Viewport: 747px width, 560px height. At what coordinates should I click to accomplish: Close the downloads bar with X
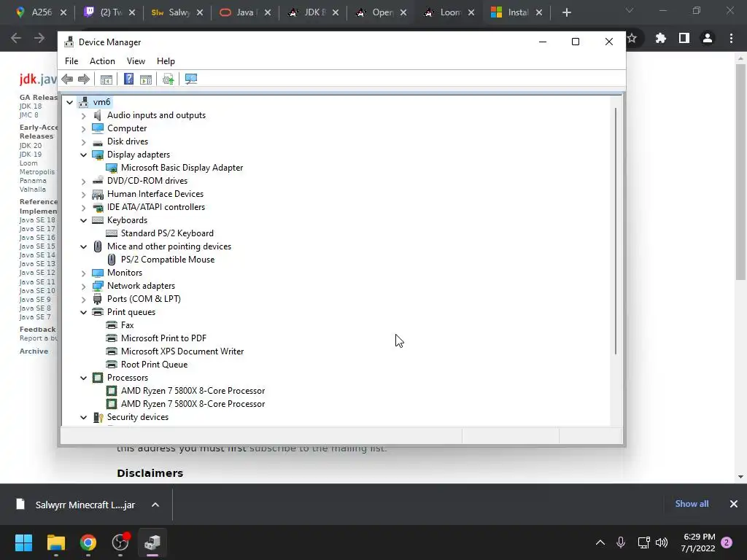(x=734, y=504)
